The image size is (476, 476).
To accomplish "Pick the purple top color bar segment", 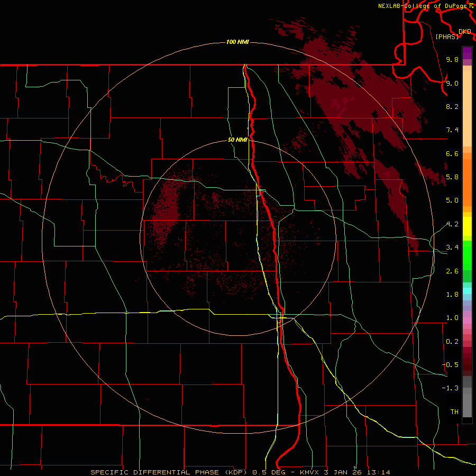I will pos(467,53).
